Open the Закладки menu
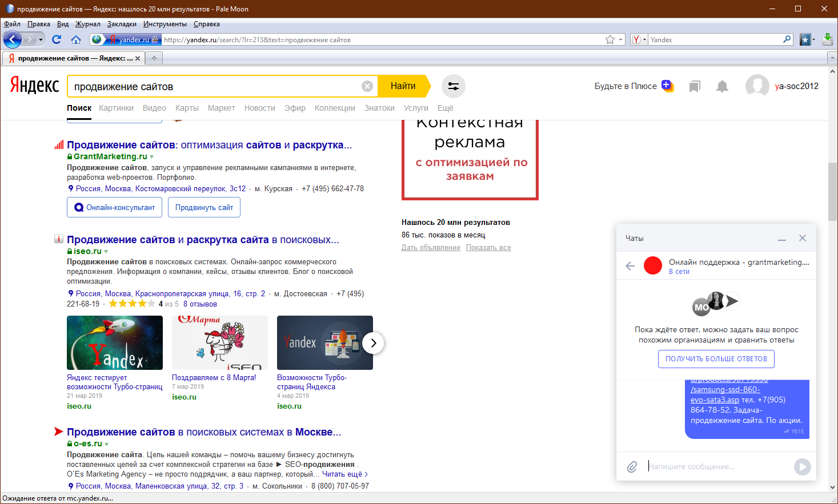This screenshot has height=504, width=838. 122,24
